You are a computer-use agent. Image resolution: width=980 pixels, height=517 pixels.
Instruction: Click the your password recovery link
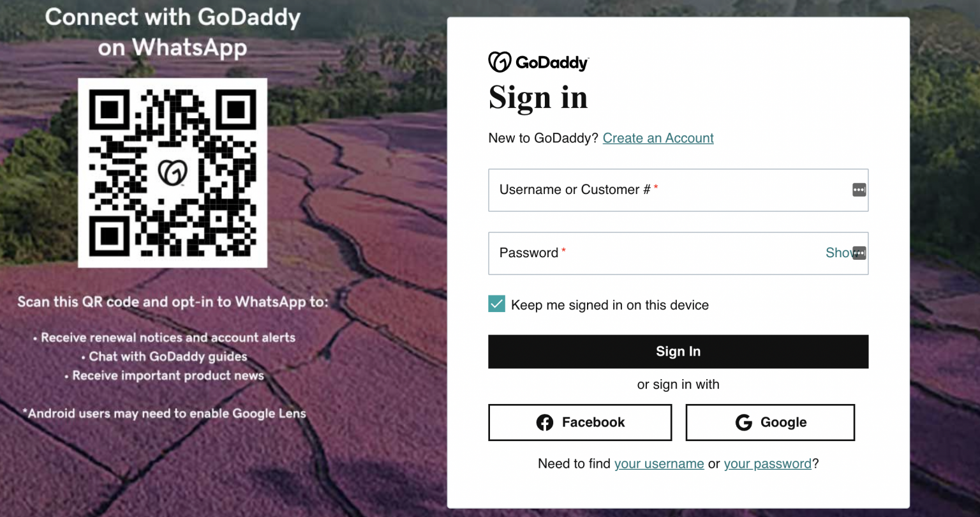pyautogui.click(x=768, y=463)
